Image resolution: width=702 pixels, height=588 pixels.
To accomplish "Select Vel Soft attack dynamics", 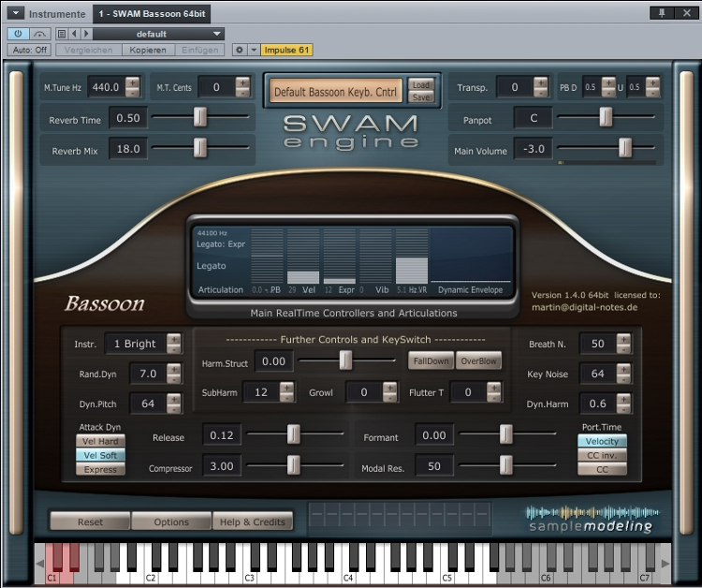I will click(100, 455).
